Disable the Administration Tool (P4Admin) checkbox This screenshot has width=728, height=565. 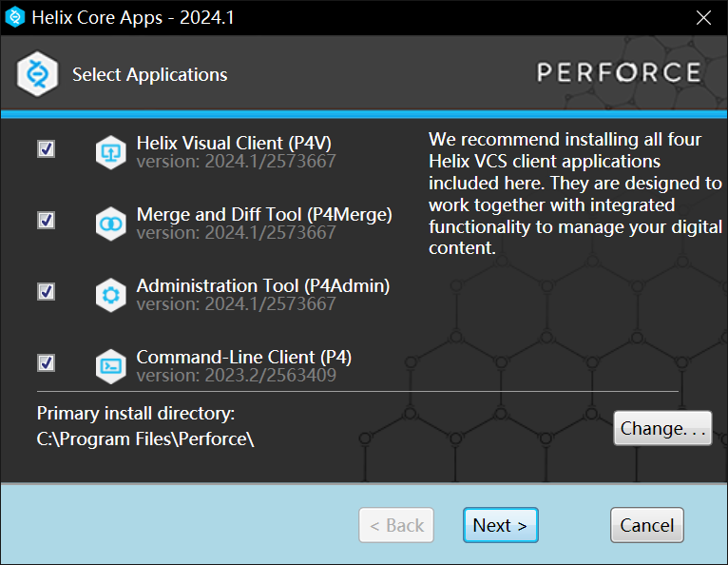[x=46, y=292]
